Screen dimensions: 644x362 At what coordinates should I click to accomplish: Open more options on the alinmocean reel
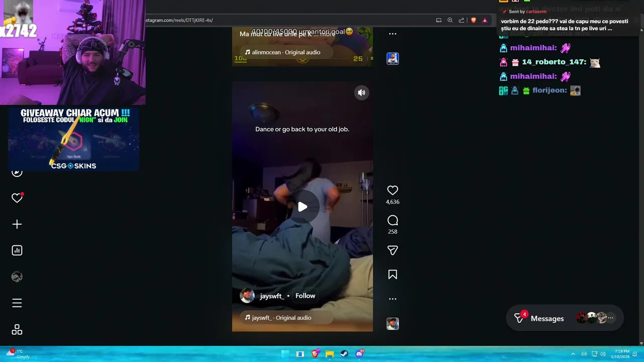(x=392, y=34)
